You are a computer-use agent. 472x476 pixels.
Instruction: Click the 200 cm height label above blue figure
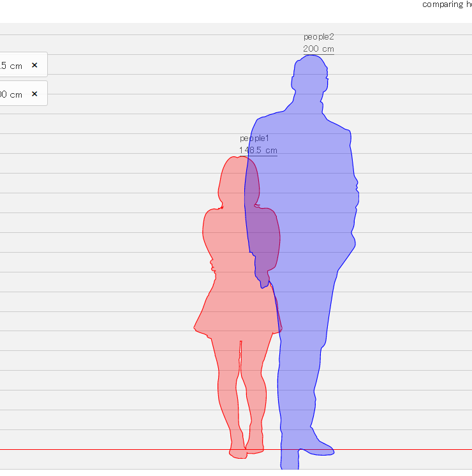(318, 49)
